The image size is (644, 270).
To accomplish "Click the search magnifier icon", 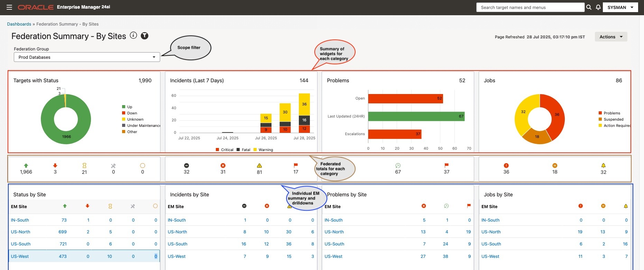I will [589, 7].
